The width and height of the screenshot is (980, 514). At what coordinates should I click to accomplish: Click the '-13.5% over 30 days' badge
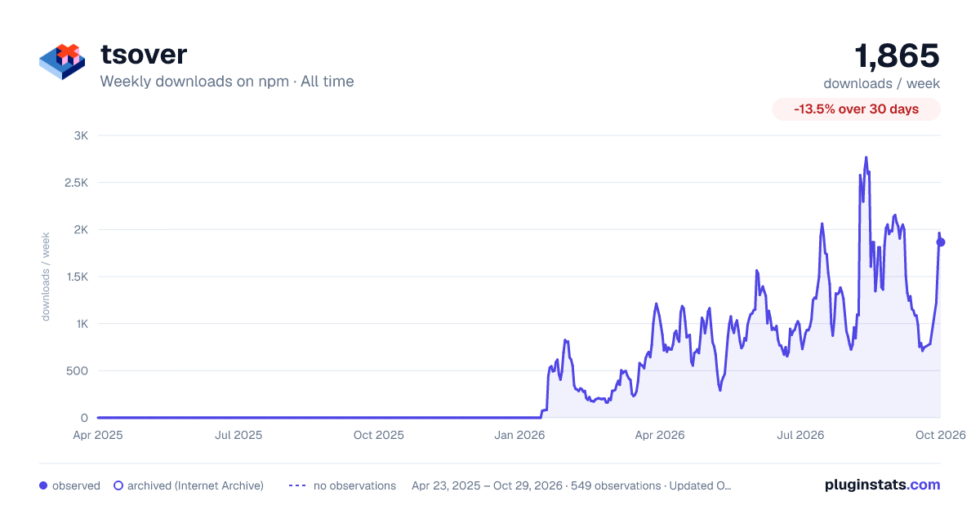(x=856, y=109)
